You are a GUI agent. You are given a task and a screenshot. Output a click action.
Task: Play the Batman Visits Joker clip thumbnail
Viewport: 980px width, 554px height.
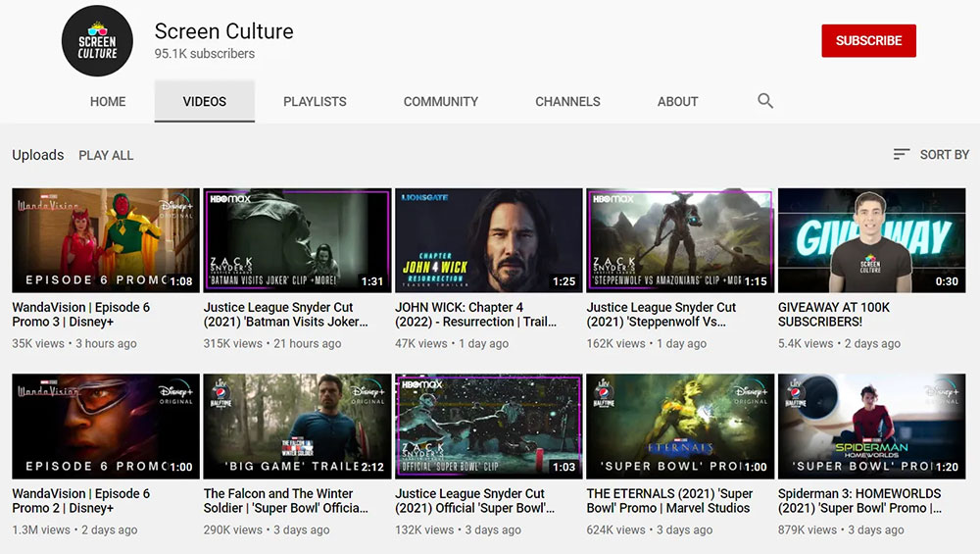coord(297,240)
